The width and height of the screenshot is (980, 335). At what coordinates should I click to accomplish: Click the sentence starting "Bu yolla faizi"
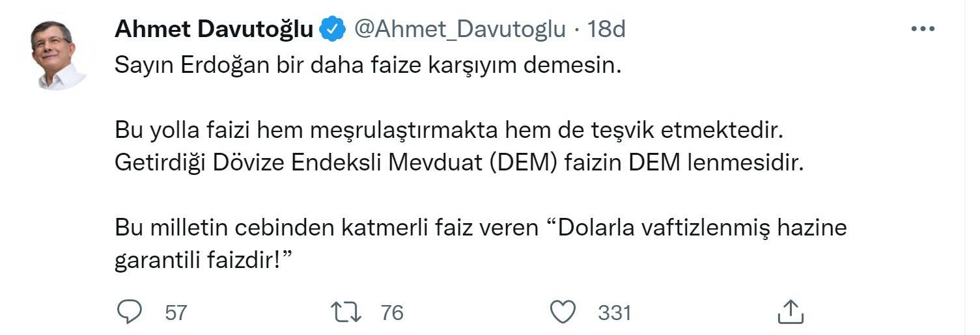447,131
